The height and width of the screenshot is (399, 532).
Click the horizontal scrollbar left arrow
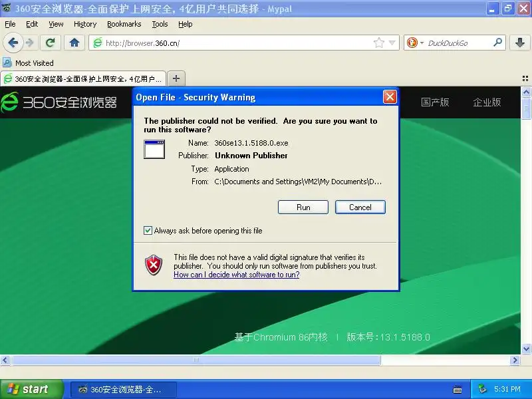pyautogui.click(x=5, y=360)
